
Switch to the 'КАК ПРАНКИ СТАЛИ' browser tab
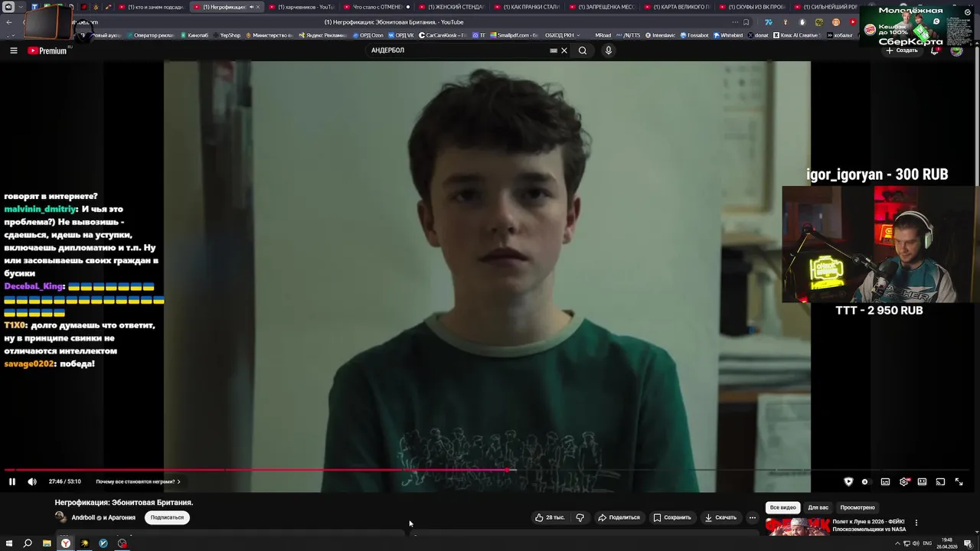(x=526, y=7)
